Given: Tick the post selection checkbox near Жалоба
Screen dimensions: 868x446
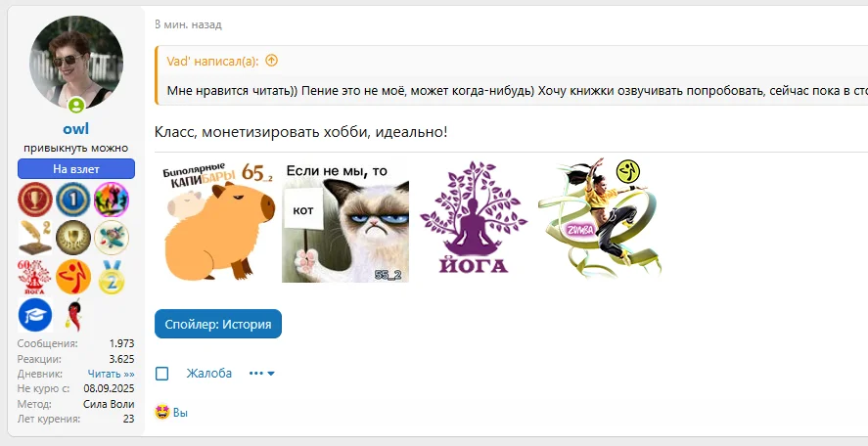Looking at the screenshot, I should click(x=161, y=374).
